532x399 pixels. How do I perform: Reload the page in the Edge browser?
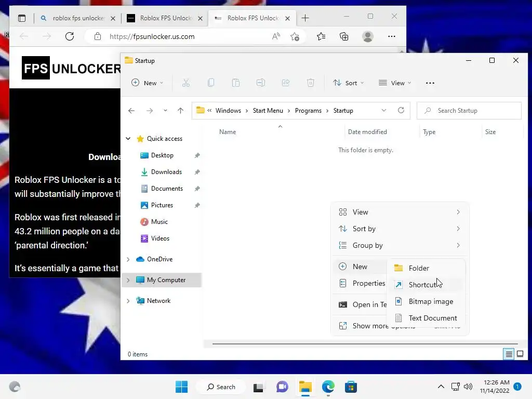[x=70, y=36]
